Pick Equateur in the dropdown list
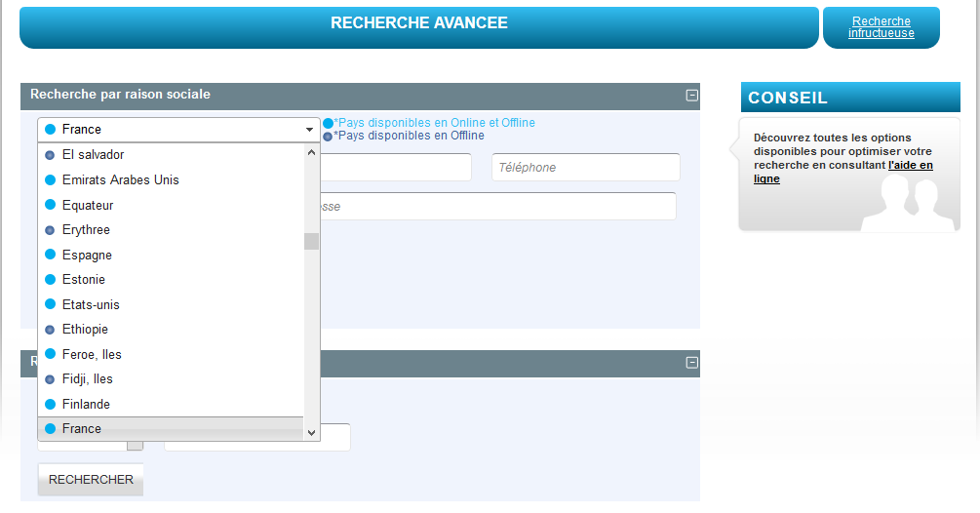 [88, 206]
